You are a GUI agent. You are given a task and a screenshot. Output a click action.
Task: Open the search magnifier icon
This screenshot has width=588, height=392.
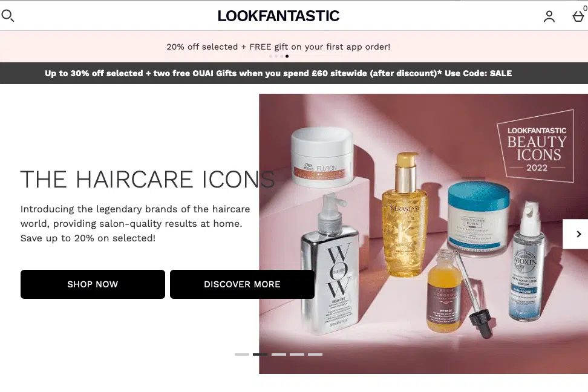(x=7, y=16)
